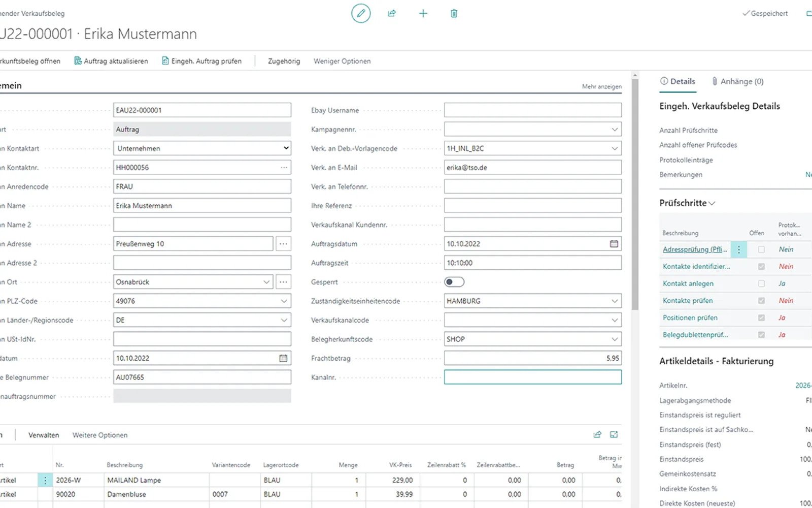Open Belegdublettenprüfung step link

(x=695, y=335)
